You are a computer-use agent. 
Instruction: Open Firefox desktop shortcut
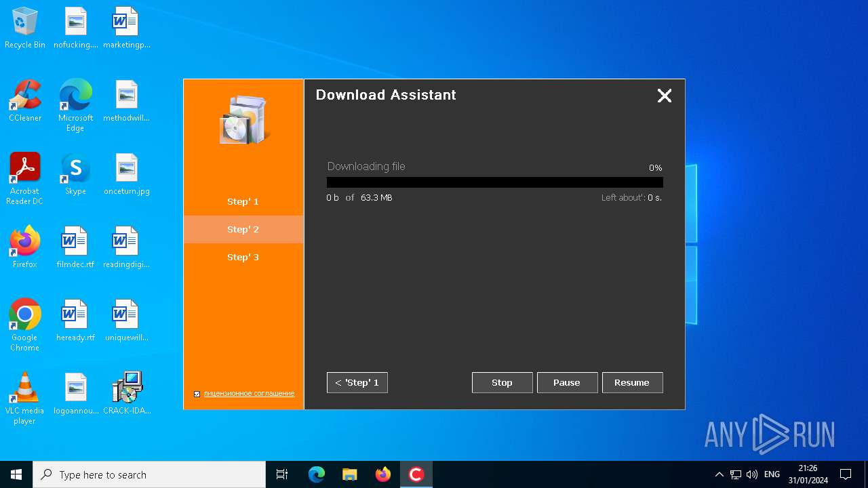tap(25, 248)
